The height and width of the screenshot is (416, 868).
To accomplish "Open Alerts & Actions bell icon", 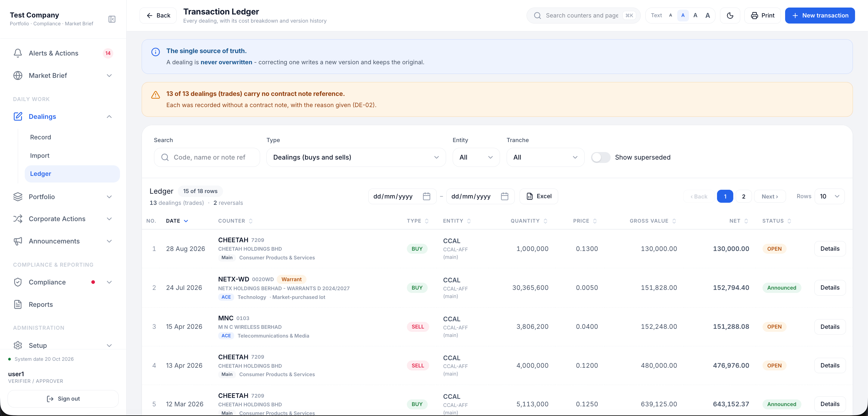I will 18,53.
